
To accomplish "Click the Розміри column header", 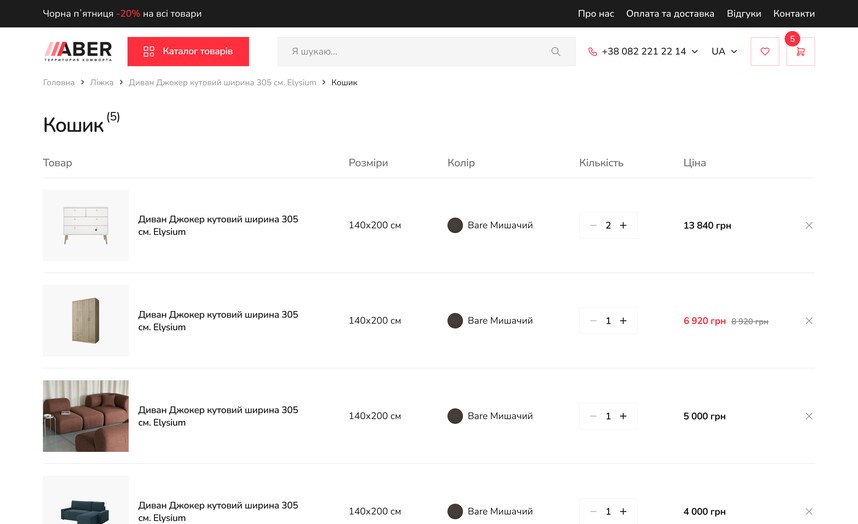I will coord(368,163).
